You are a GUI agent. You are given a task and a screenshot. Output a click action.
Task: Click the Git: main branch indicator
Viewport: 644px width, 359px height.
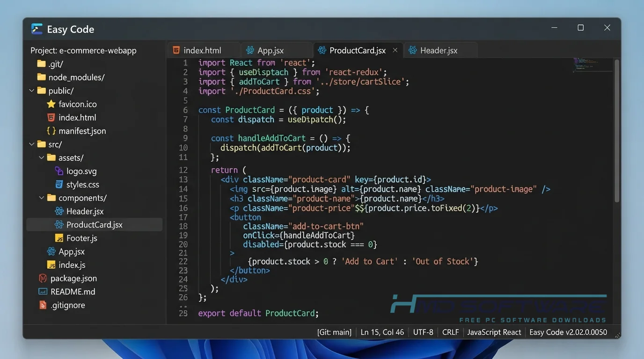click(334, 332)
